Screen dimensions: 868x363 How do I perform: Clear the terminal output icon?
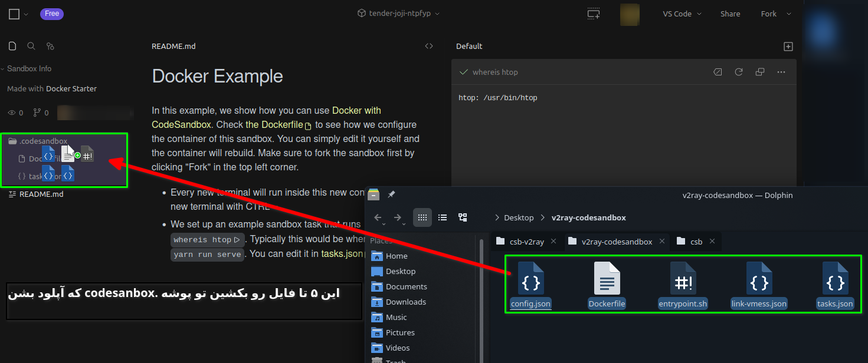coord(718,72)
